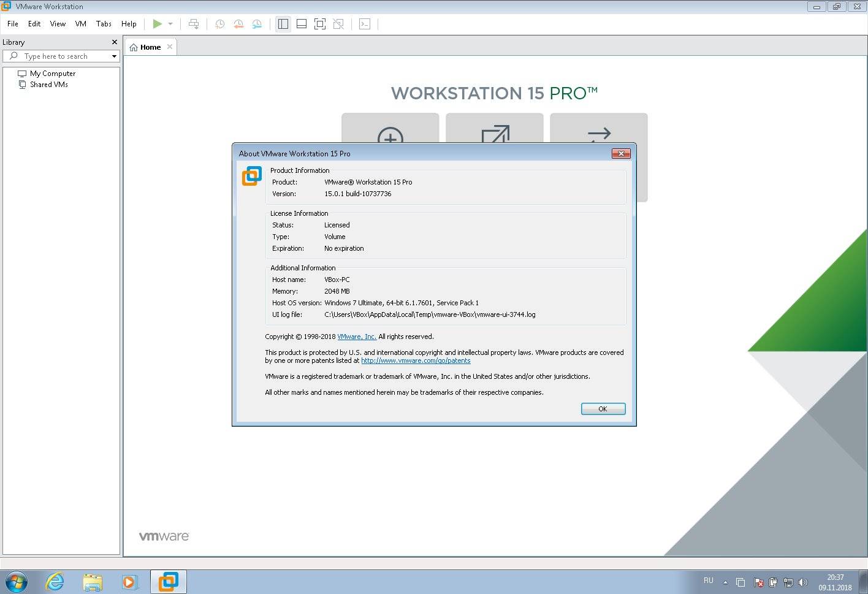This screenshot has width=868, height=594.
Task: Click the memory value 2048 MB
Action: (x=337, y=291)
